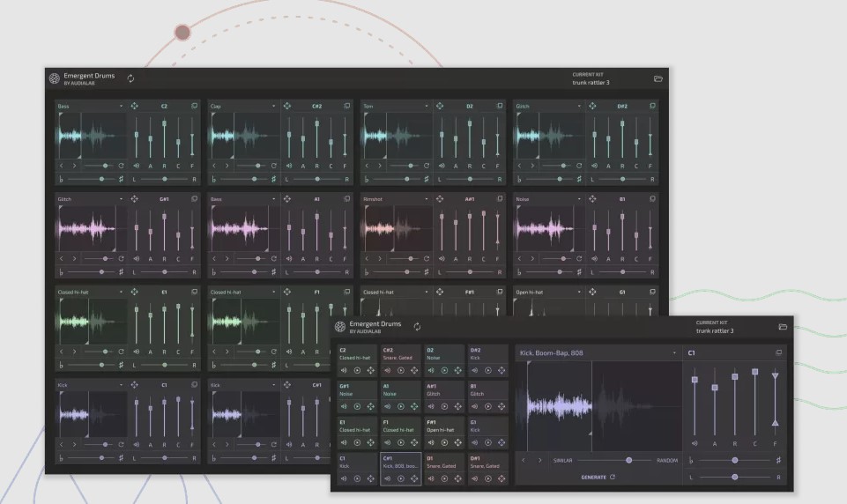Play the D#2 Kick pad in the front window
The image size is (847, 504).
[487, 371]
